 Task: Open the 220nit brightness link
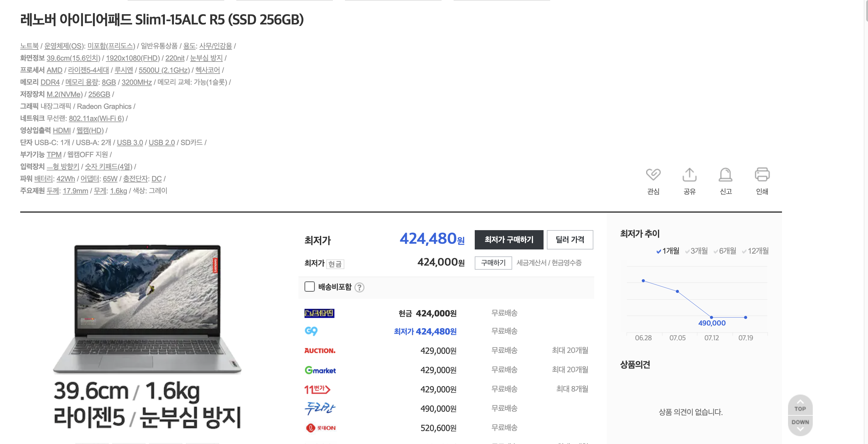click(174, 58)
